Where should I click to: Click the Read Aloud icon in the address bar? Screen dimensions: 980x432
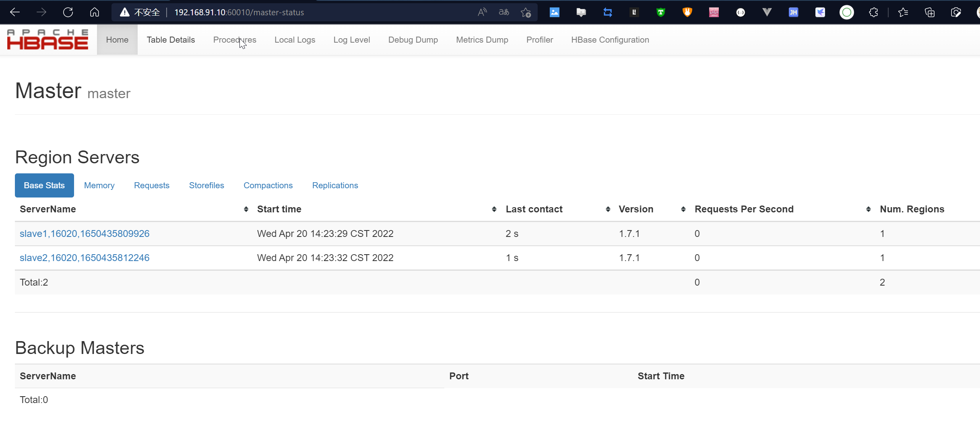(x=482, y=12)
